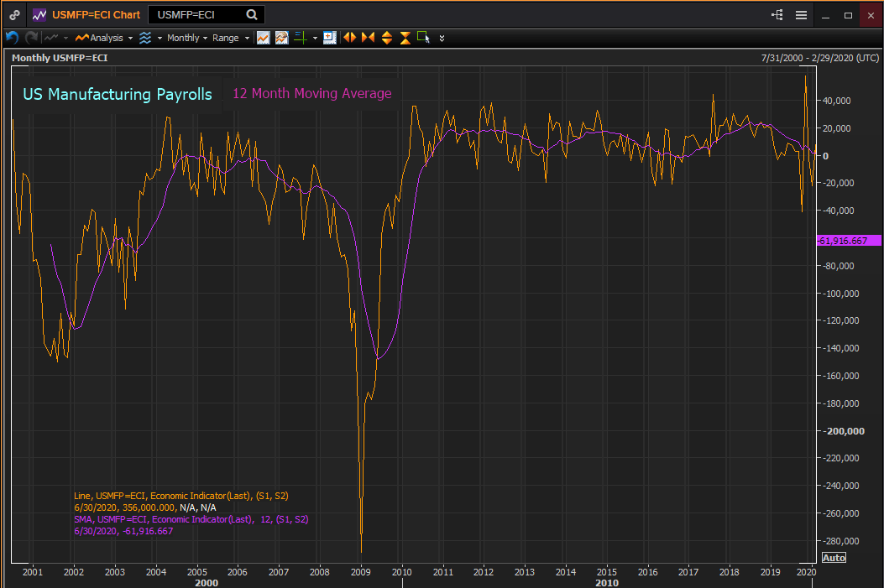This screenshot has width=884, height=588.
Task: Click the horizontal expand arrows icon
Action: click(349, 38)
